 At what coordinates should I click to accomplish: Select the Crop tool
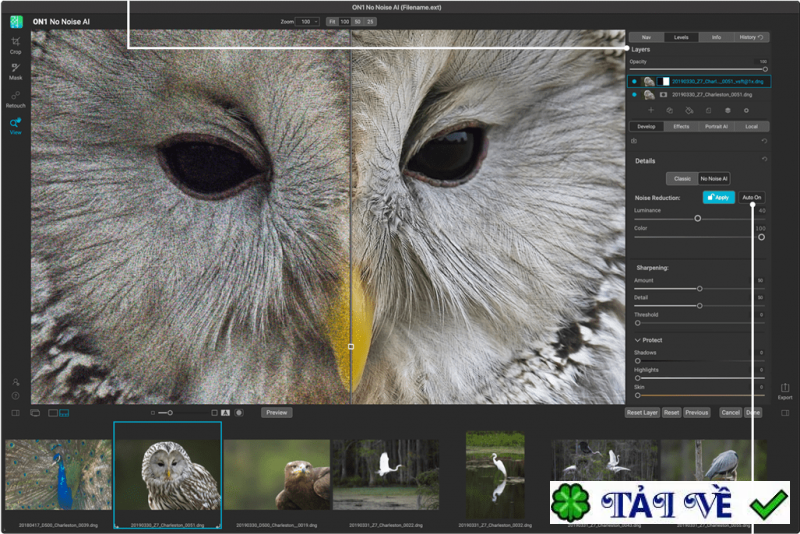coord(15,44)
